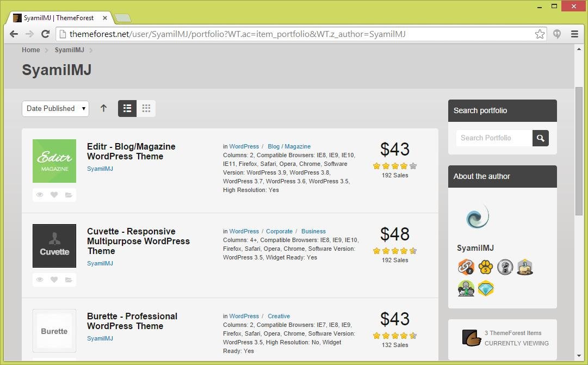
Task: Click the star rating of Cuvette
Action: click(x=395, y=251)
